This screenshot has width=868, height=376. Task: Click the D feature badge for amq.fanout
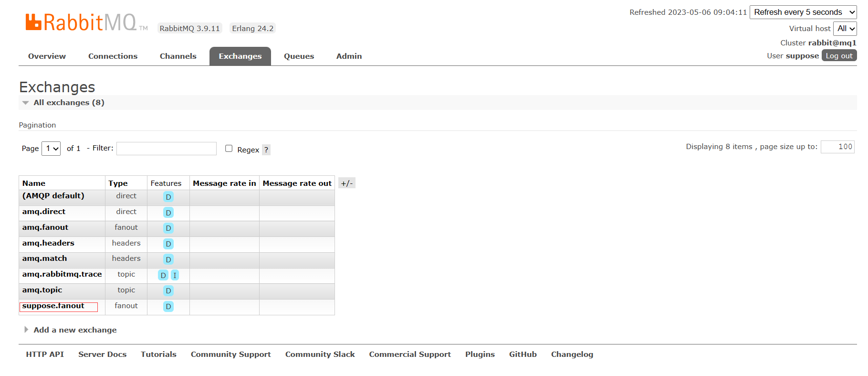pos(168,228)
